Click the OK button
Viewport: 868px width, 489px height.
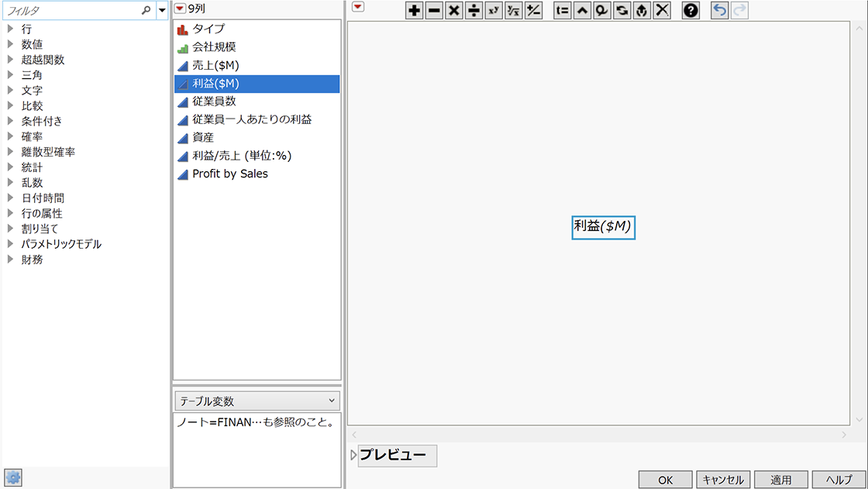tap(666, 480)
